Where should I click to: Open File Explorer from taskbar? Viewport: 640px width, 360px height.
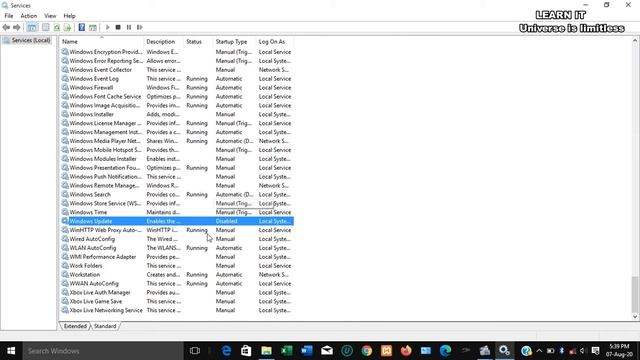pos(267,351)
